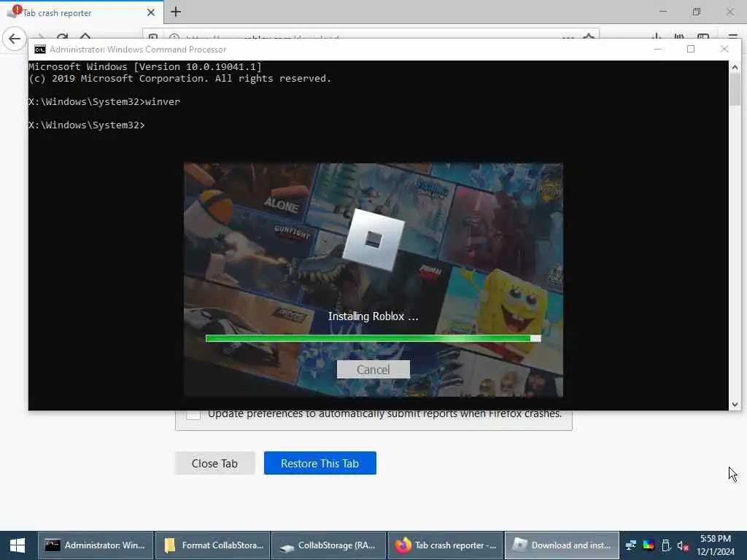Go back in Firefox browser
Viewport: 747px width, 560px height.
tap(15, 39)
